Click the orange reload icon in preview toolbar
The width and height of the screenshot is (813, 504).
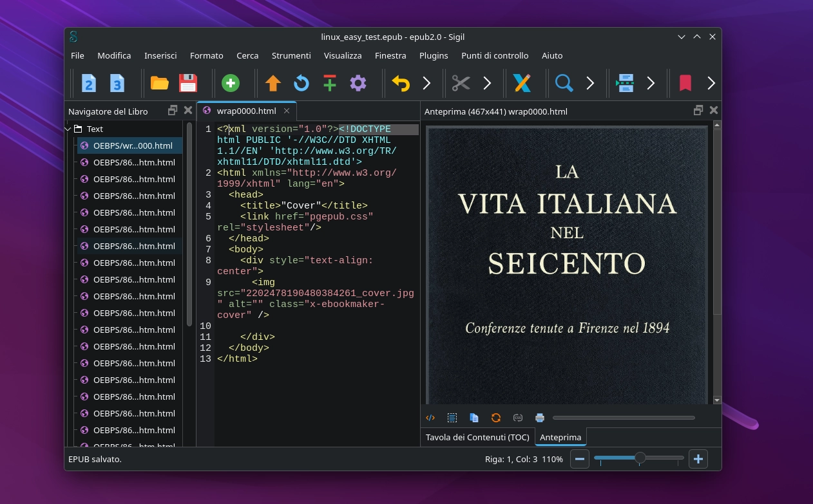[x=496, y=418]
